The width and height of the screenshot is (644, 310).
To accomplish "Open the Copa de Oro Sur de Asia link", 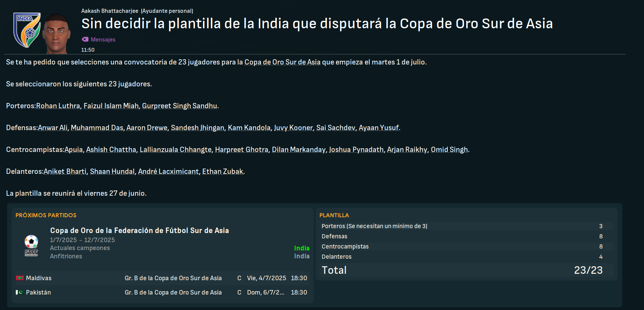I will point(282,62).
